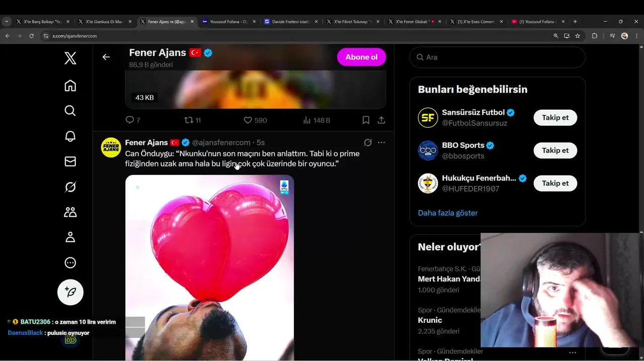Open the More circle menu icon
This screenshot has width=644, height=362.
(70, 262)
